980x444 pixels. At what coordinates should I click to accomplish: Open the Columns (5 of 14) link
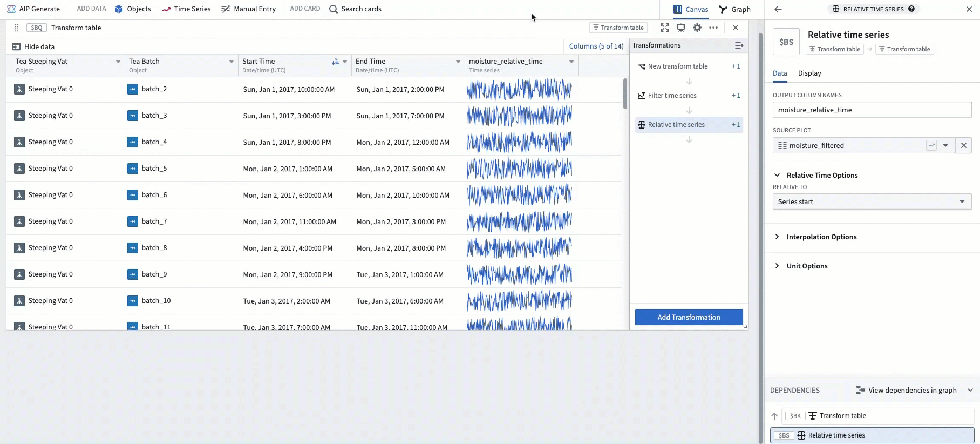pyautogui.click(x=596, y=46)
